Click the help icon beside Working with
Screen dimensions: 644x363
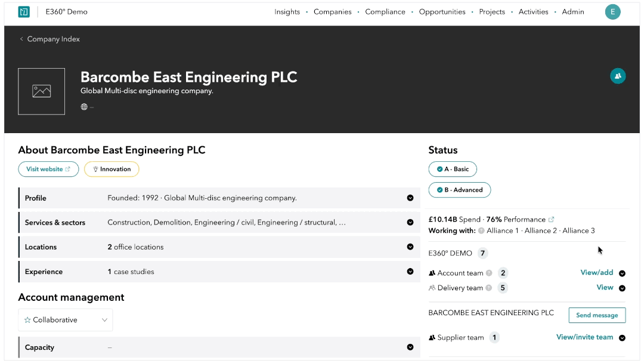click(481, 230)
